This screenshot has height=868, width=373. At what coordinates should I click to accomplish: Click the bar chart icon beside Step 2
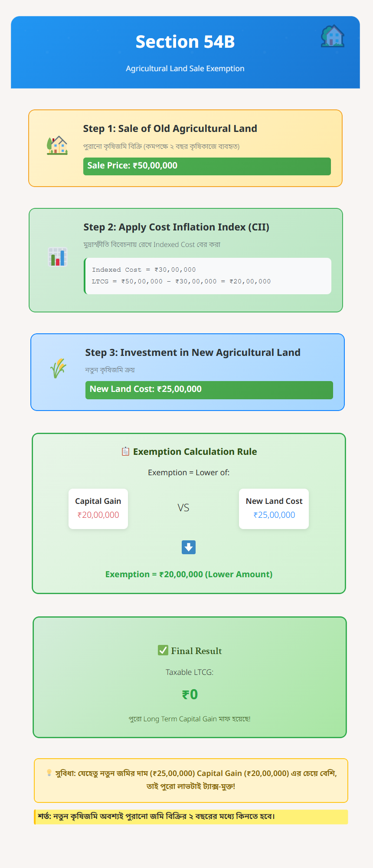pyautogui.click(x=57, y=257)
